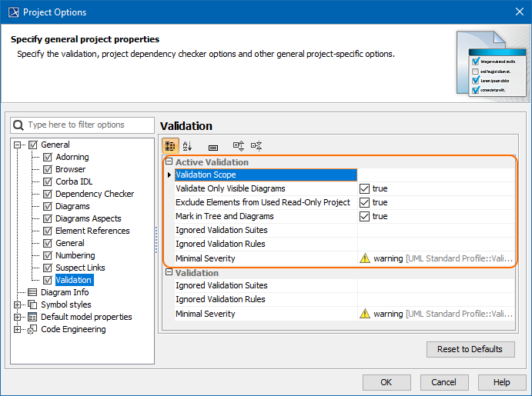
Task: Click the collapse all properties icon
Action: click(256, 146)
